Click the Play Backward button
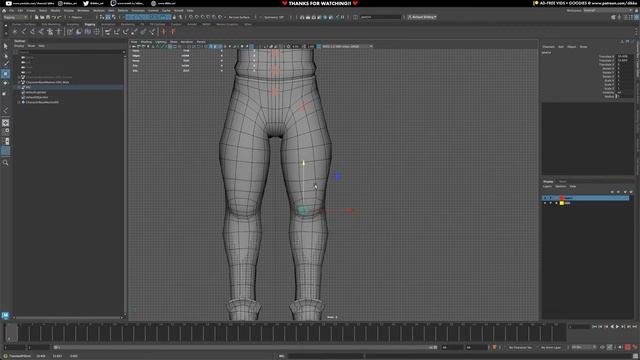 click(612, 327)
